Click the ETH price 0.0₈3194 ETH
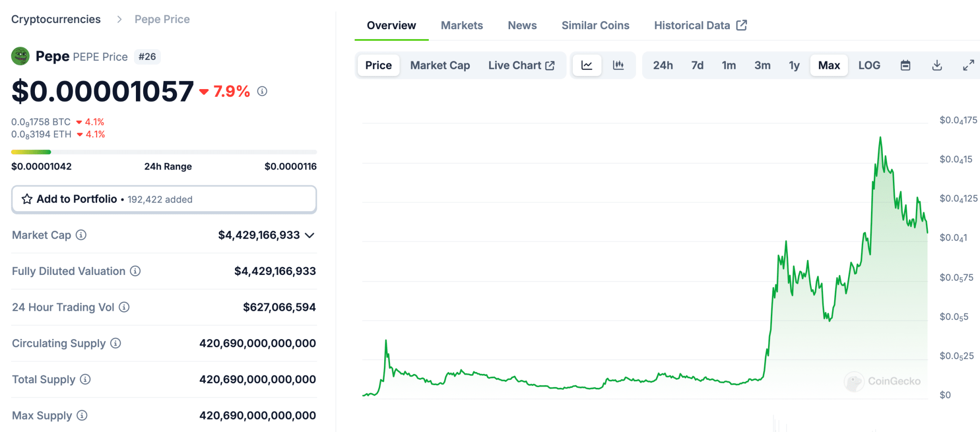This screenshot has height=432, width=980. (41, 135)
